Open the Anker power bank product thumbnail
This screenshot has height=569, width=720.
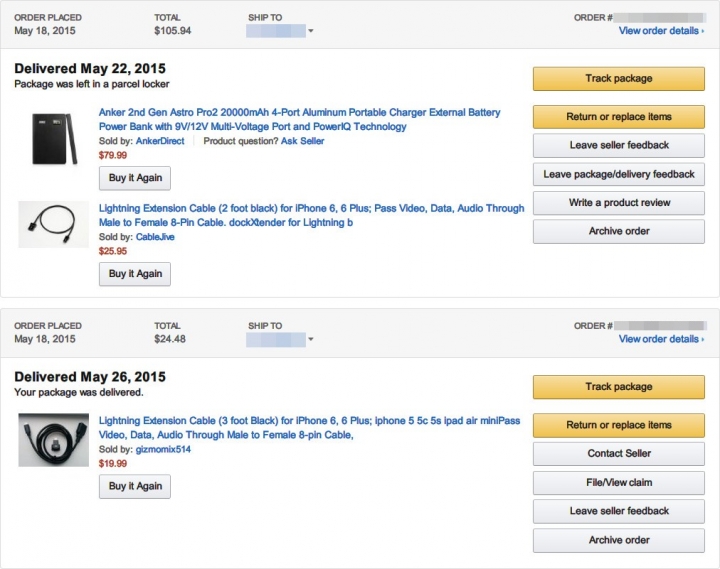point(54,138)
